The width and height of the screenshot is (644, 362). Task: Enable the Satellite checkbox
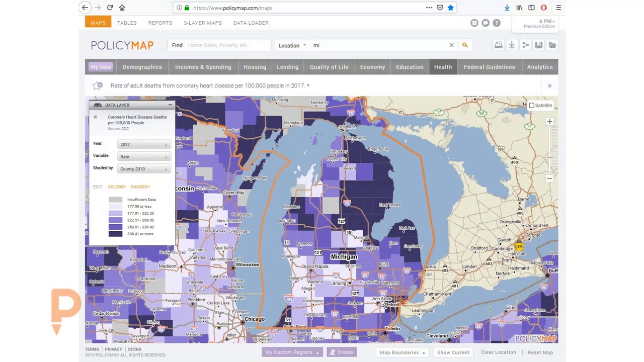click(x=532, y=106)
